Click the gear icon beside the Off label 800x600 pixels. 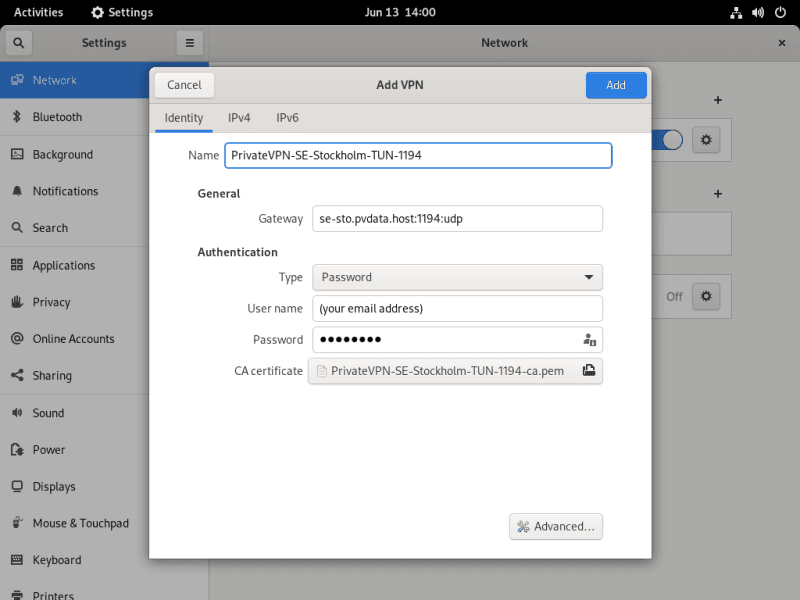(x=706, y=296)
